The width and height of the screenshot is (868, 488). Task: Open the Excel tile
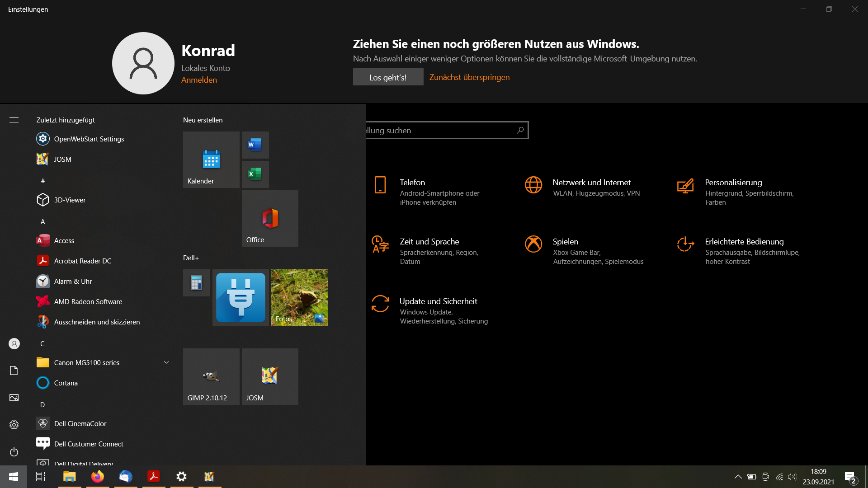point(255,174)
